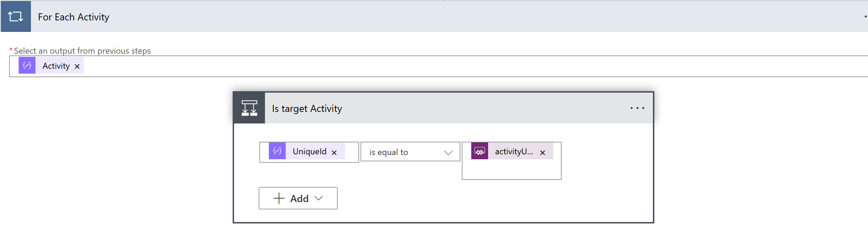Click the Is target Activity title bar

457,108
